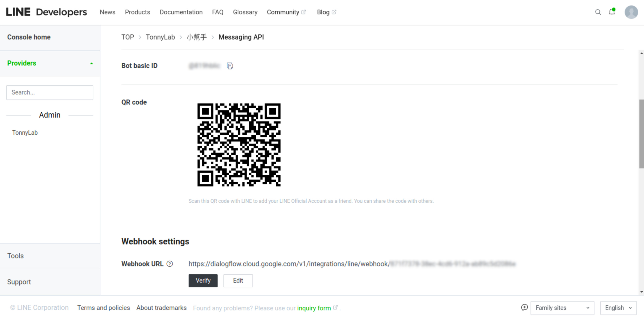The image size is (644, 320).
Task: Open the English language dropdown
Action: (618, 308)
